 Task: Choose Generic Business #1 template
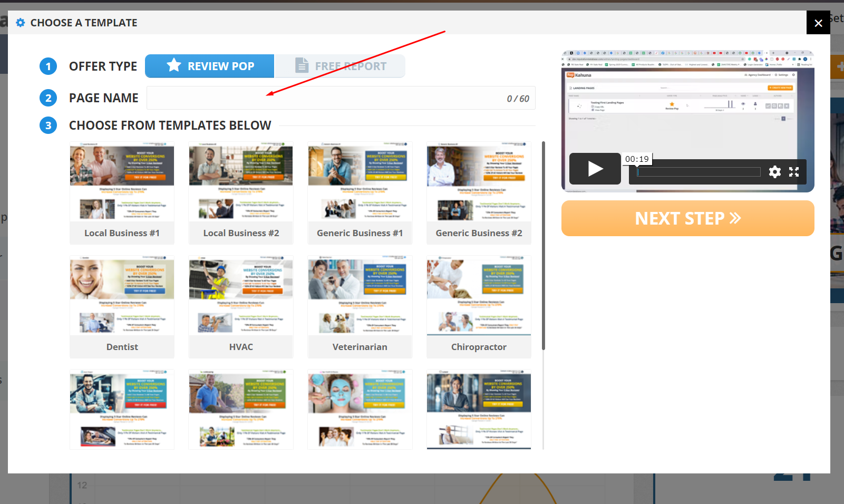tap(360, 193)
